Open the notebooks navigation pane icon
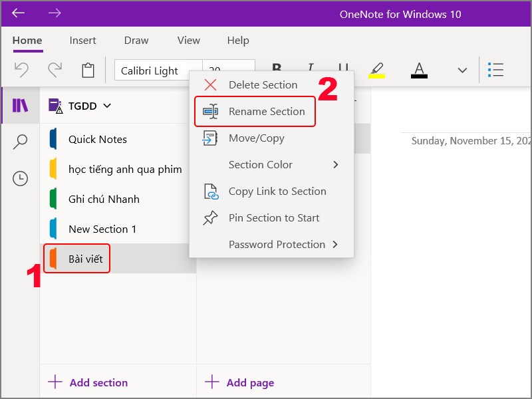This screenshot has height=399, width=532. [20, 106]
